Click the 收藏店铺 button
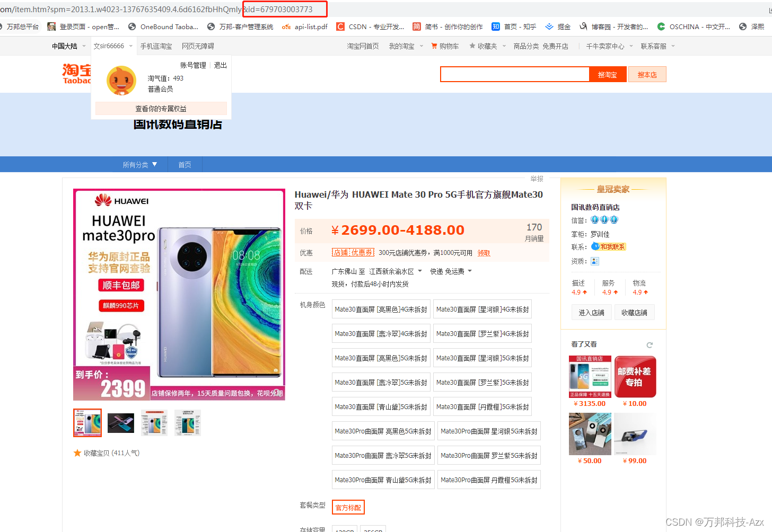The image size is (772, 532). (x=634, y=313)
